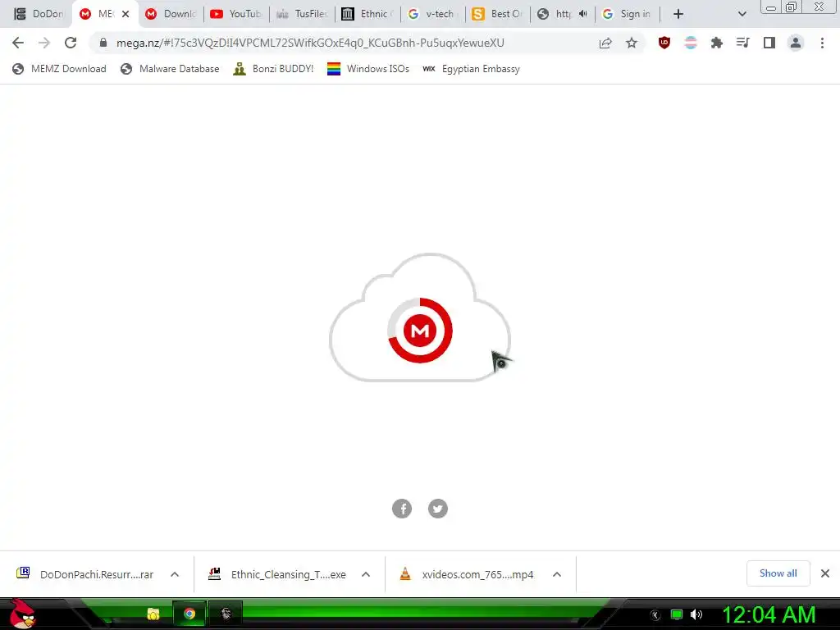
Task: Expand the tab search dropdown
Action: pyautogui.click(x=742, y=14)
